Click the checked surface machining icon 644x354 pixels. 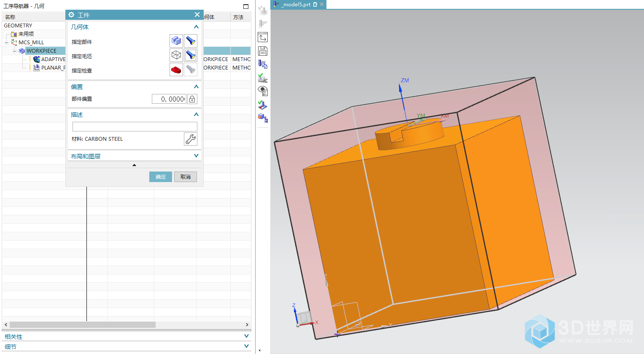[263, 105]
